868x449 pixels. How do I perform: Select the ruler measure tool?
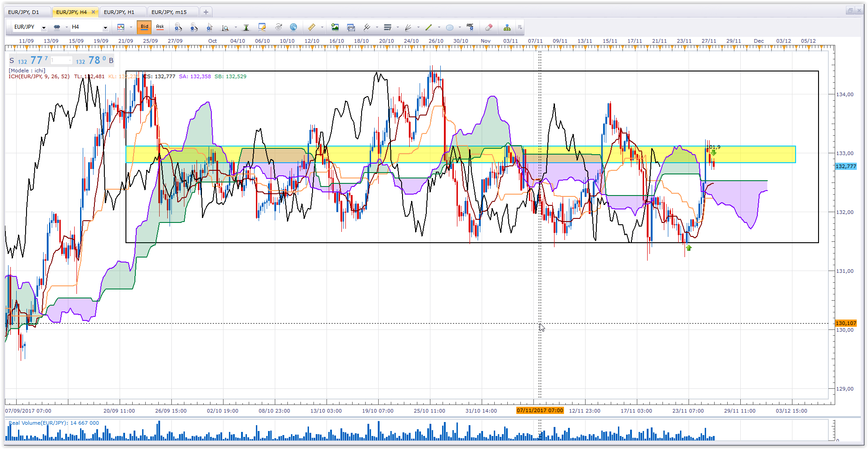(x=311, y=27)
